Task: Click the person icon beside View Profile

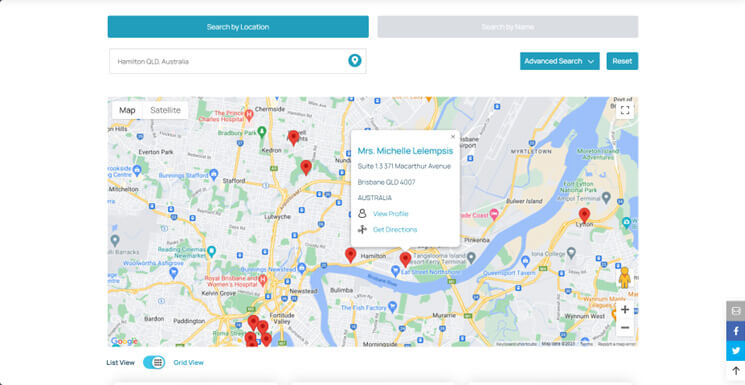Action: point(363,213)
